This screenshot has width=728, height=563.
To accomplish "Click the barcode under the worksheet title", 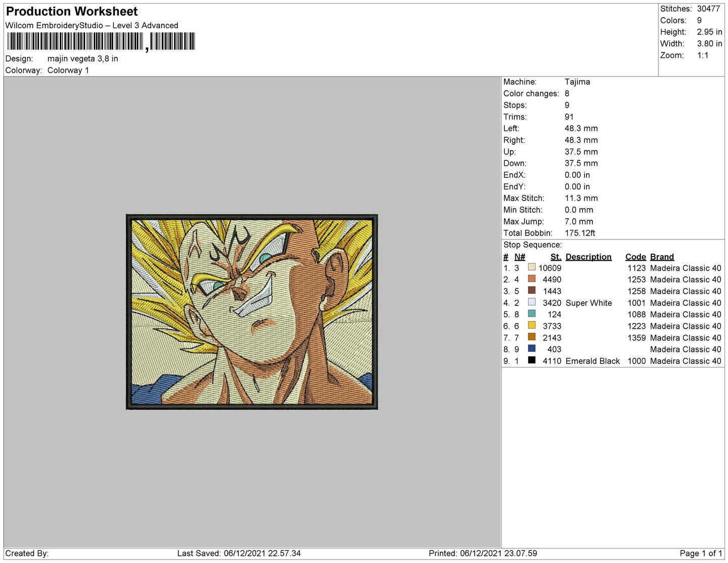I will coord(101,42).
